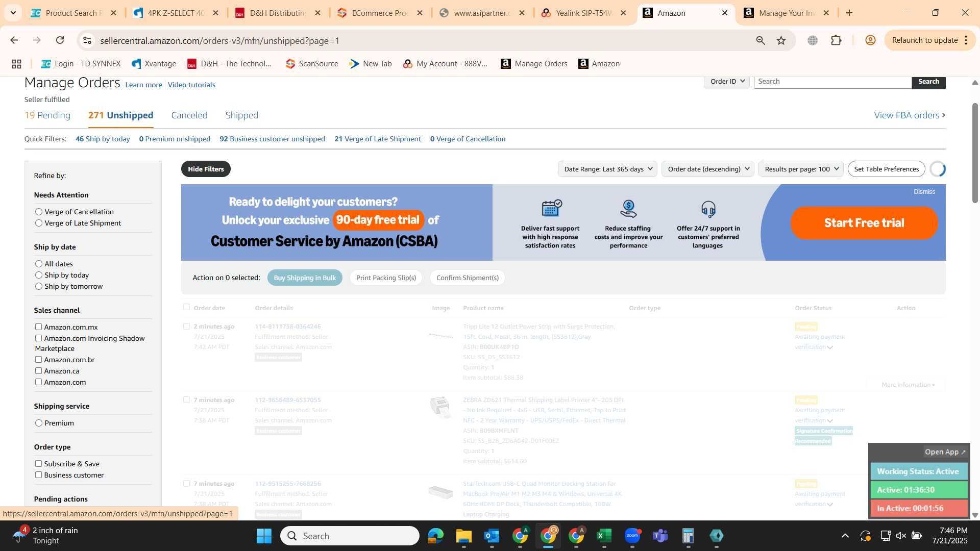The width and height of the screenshot is (980, 551).
Task: Click the Windows Start button
Action: pyautogui.click(x=264, y=536)
